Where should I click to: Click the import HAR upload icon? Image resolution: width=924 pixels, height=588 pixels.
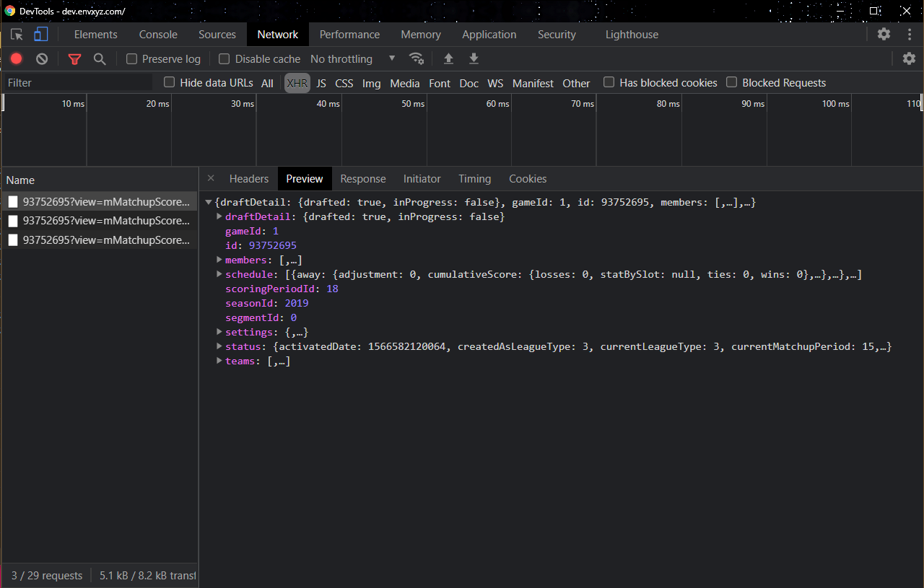(x=448, y=59)
